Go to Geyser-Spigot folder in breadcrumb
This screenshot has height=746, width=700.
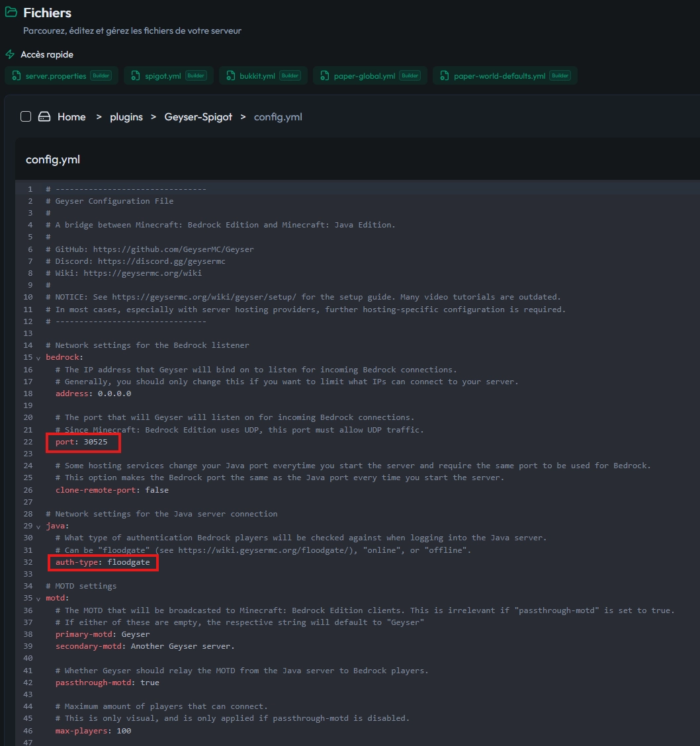click(198, 117)
